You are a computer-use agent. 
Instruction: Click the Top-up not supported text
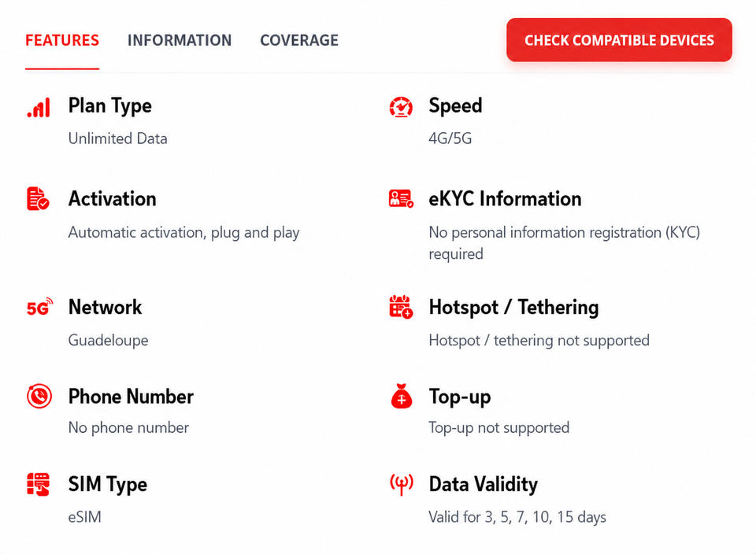pos(499,428)
